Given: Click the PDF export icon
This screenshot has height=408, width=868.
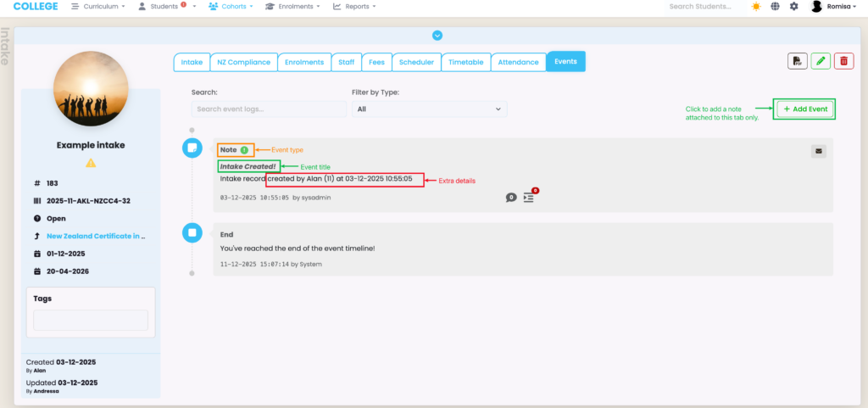Looking at the screenshot, I should point(797,61).
